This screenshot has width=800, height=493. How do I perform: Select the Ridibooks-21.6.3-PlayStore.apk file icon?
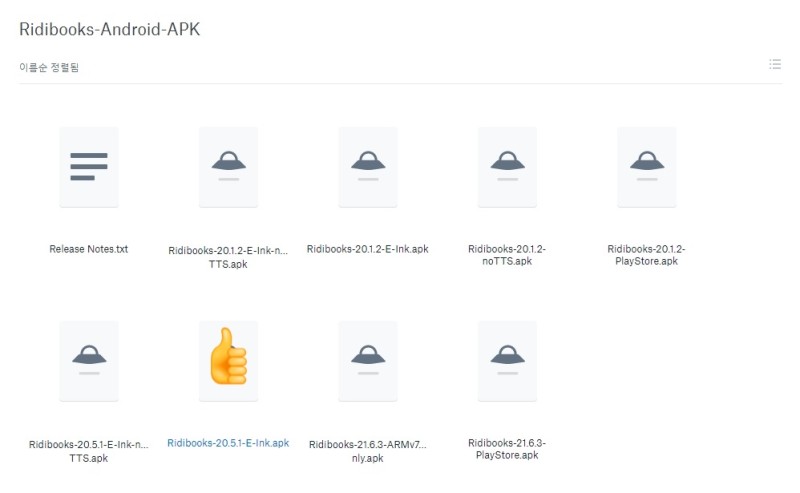point(507,361)
